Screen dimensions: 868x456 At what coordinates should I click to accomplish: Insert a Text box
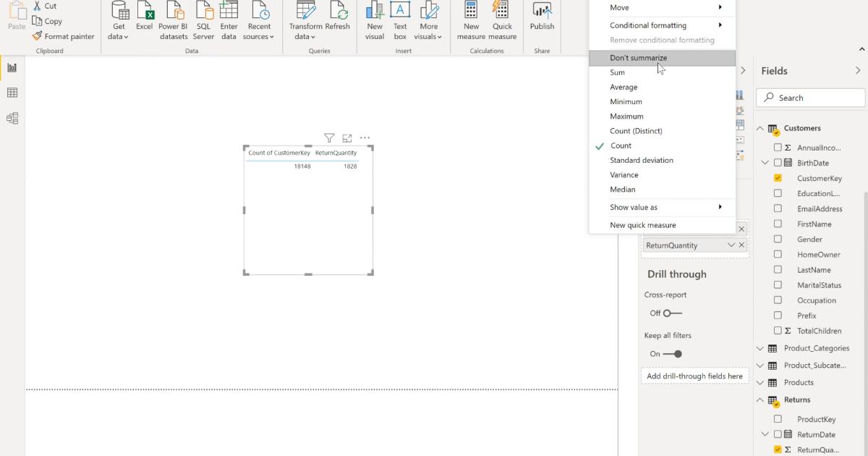tap(400, 20)
